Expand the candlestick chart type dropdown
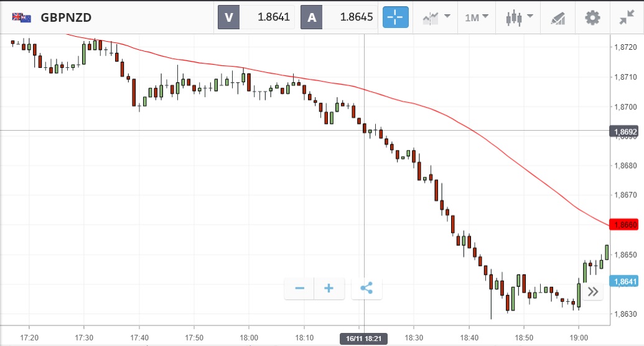This screenshot has height=346, width=644. pos(520,17)
